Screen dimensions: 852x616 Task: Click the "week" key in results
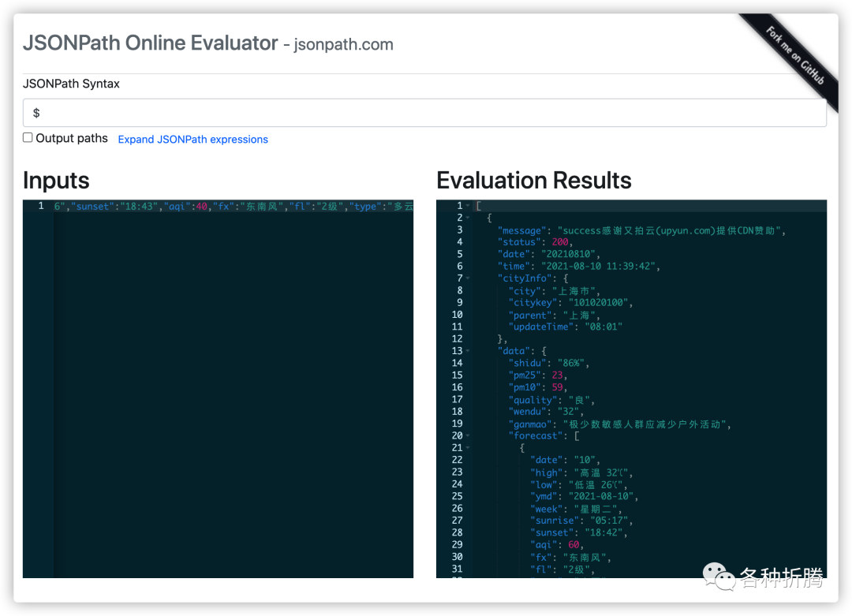point(546,509)
